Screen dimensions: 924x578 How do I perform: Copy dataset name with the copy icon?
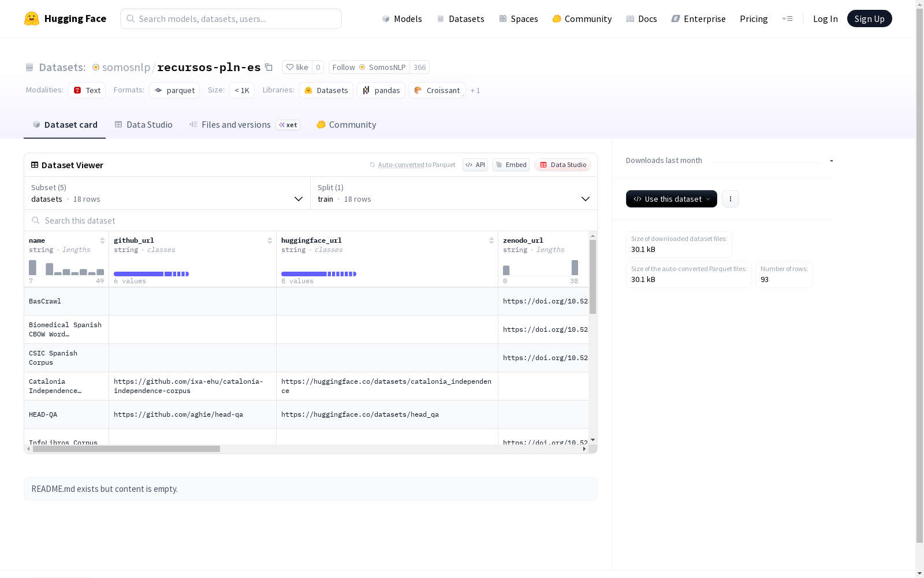pos(269,67)
